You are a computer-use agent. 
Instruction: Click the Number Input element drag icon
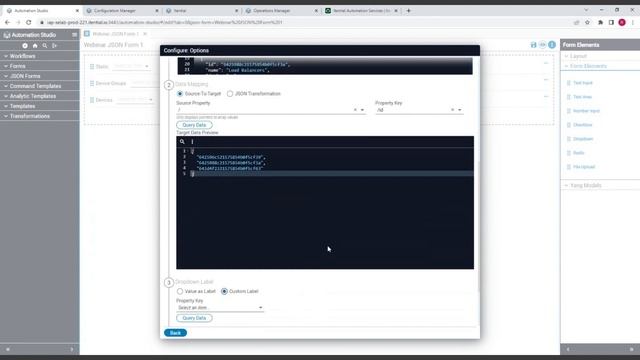[x=569, y=111]
